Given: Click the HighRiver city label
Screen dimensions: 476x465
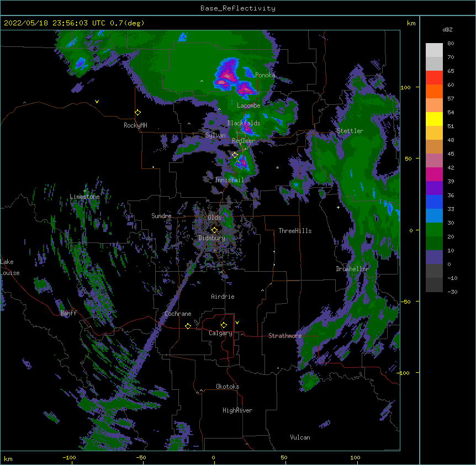Looking at the screenshot, I should (237, 410).
